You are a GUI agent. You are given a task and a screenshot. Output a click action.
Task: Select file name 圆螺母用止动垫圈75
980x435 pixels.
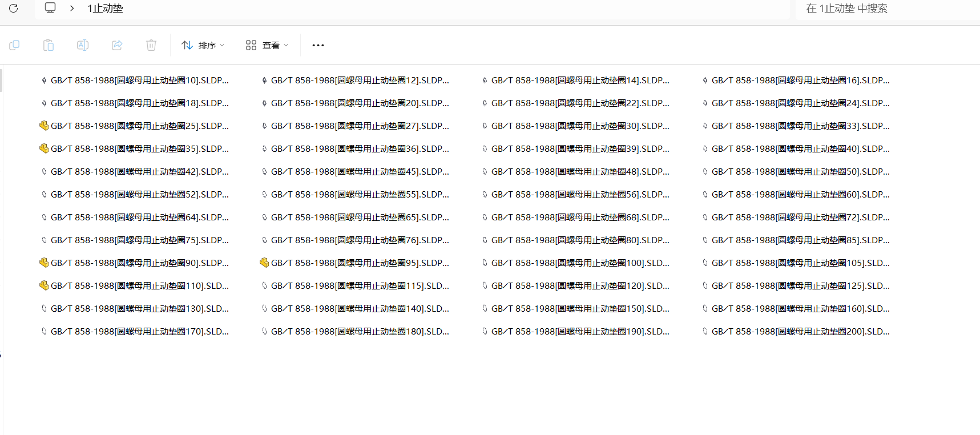point(139,240)
